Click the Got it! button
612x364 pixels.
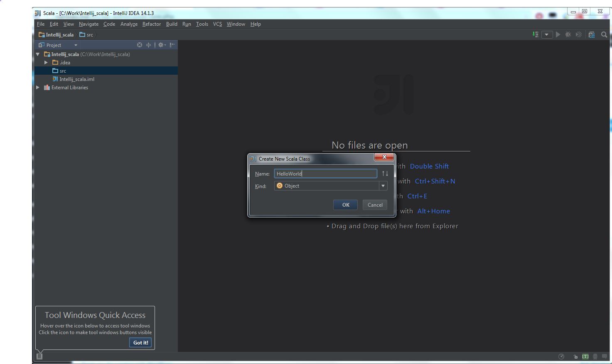(x=140, y=342)
